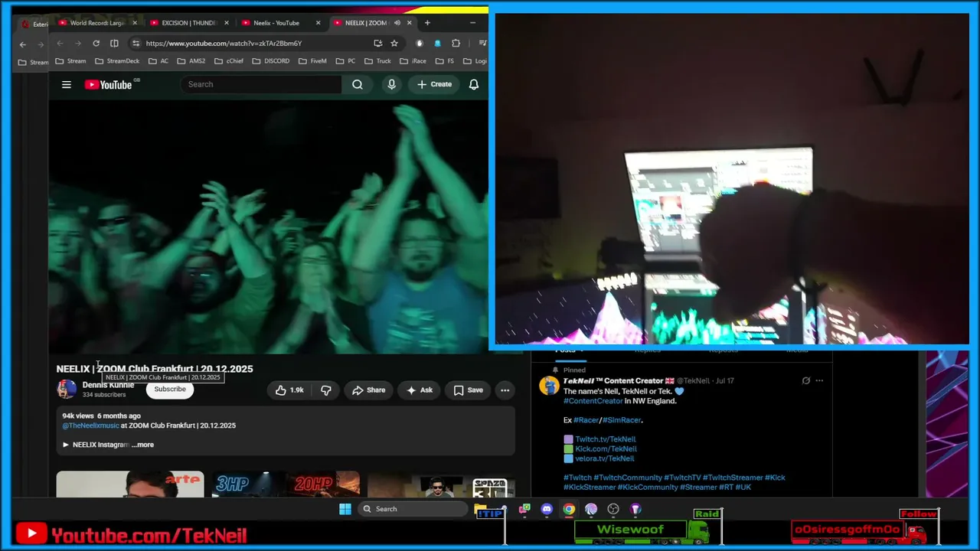The height and width of the screenshot is (551, 980).
Task: Mute the audio on NEELIX ZOOM tab
Action: click(x=397, y=23)
